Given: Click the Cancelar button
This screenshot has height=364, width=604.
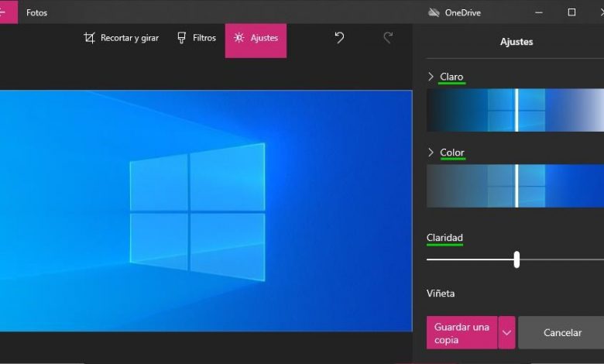Looking at the screenshot, I should click(561, 333).
